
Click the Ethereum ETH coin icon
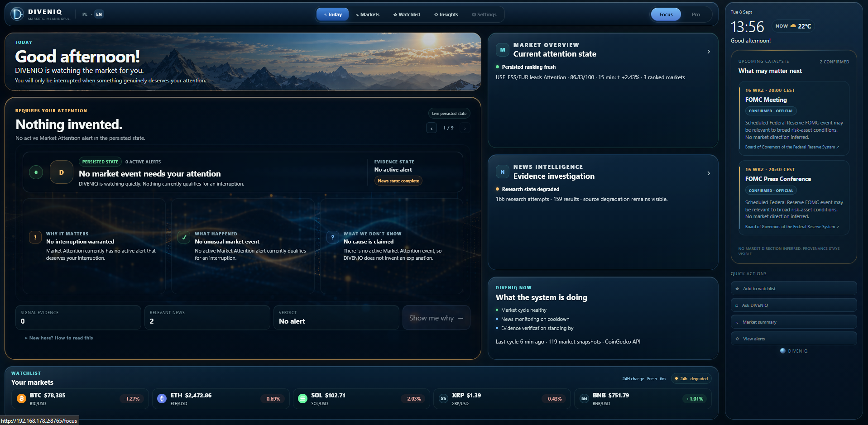(162, 398)
